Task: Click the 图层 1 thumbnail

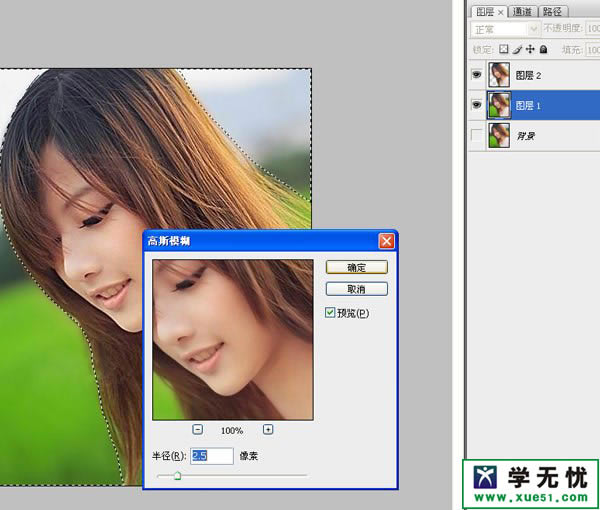Action: pos(499,105)
